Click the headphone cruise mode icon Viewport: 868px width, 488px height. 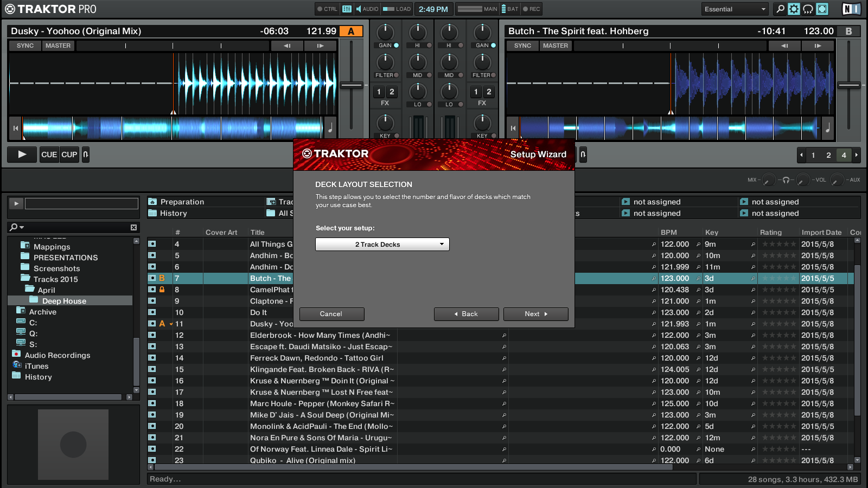coord(808,9)
